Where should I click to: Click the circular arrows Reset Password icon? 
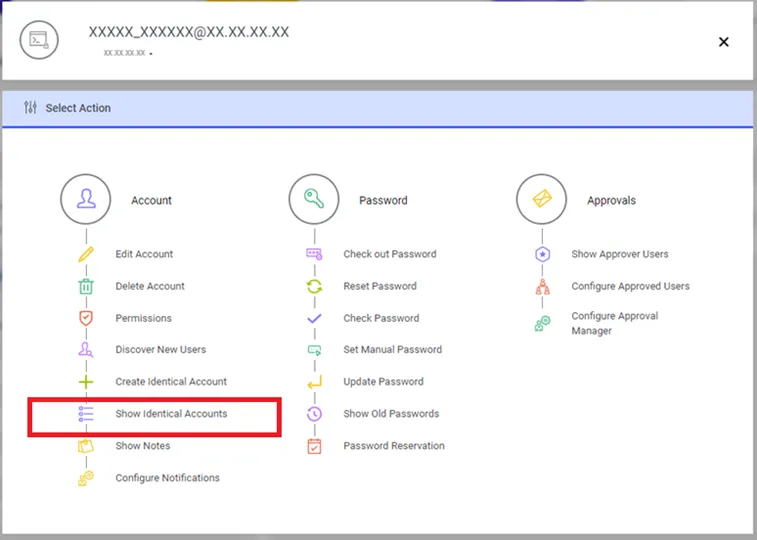coord(314,286)
